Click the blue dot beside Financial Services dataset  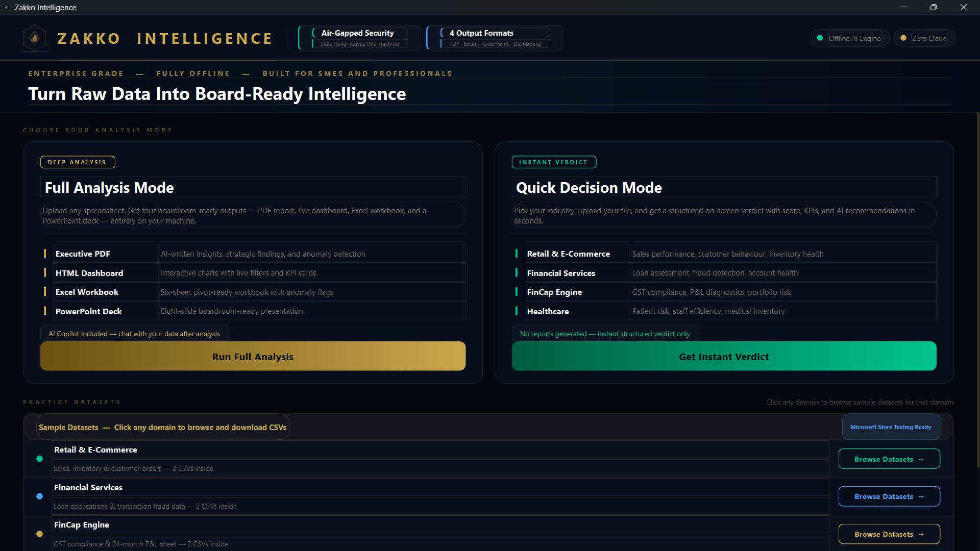coord(39,496)
